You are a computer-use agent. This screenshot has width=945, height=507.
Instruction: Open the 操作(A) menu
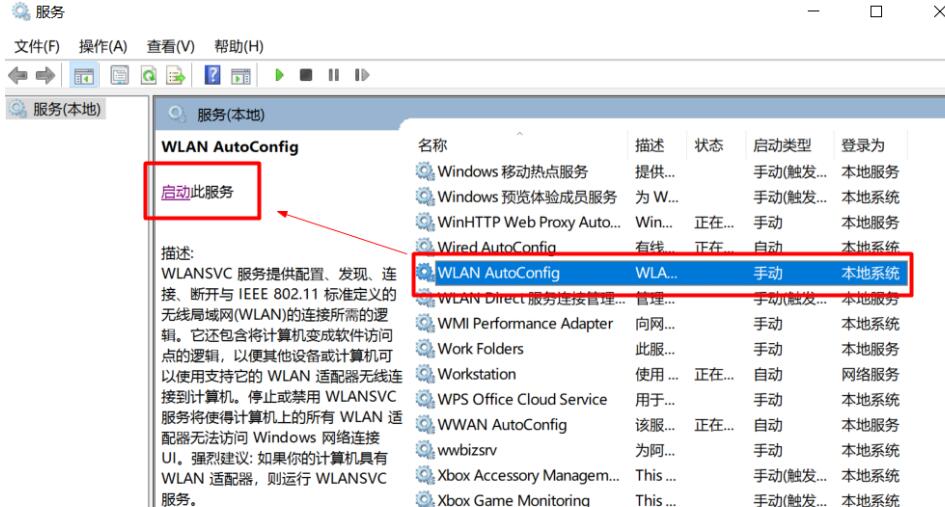[103, 46]
